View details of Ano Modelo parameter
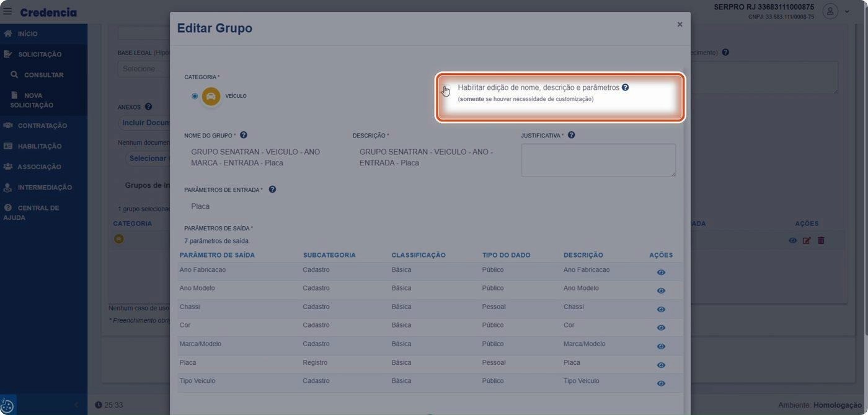 coord(661,290)
